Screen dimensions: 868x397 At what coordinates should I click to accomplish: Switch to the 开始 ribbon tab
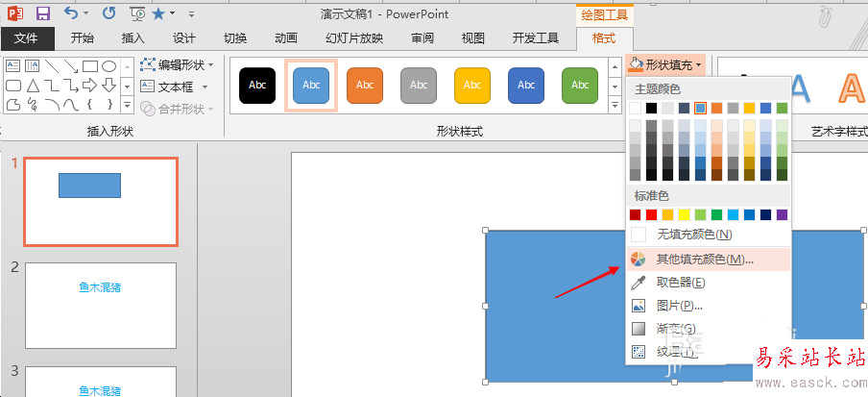point(83,38)
